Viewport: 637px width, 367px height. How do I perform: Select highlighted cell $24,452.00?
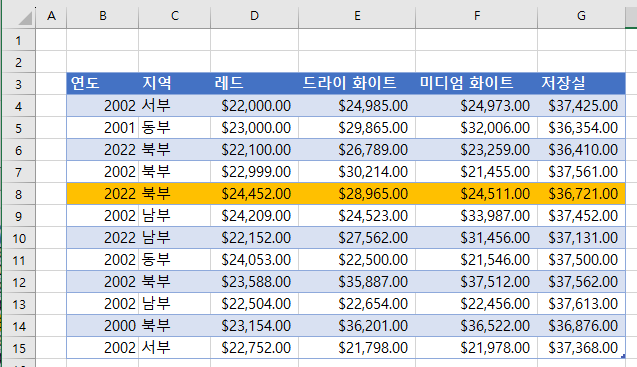click(x=254, y=193)
